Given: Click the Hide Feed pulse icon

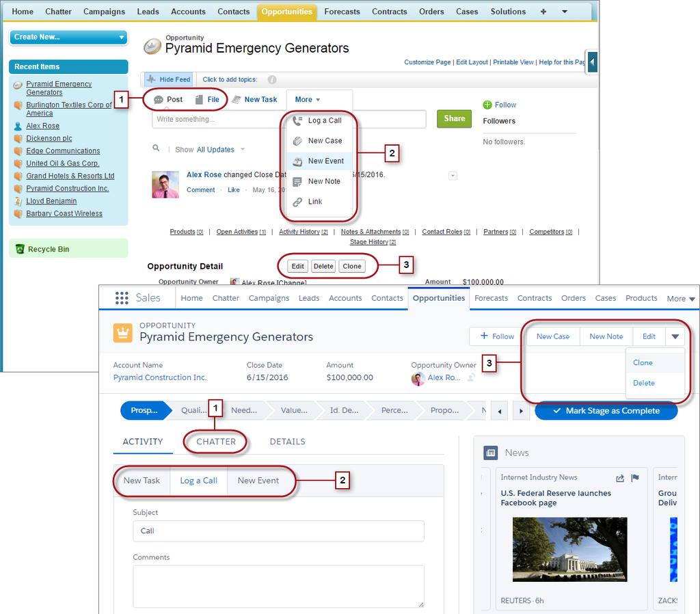Looking at the screenshot, I should click(151, 79).
